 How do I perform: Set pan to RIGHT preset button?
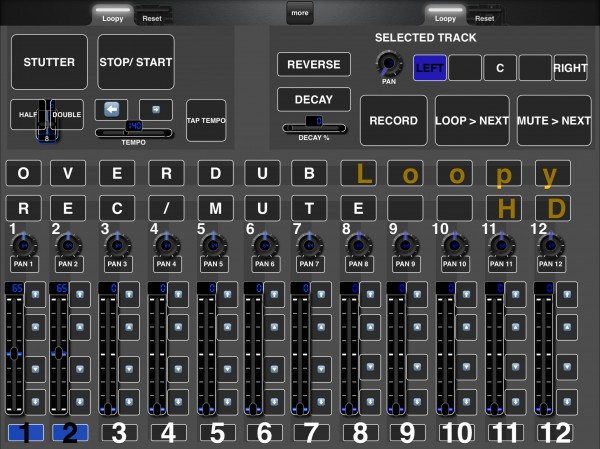pyautogui.click(x=570, y=68)
